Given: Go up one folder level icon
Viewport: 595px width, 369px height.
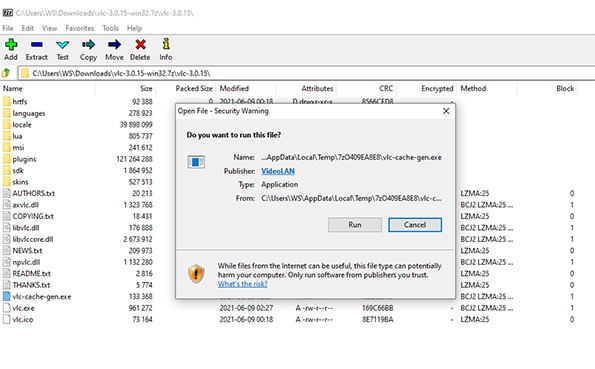Looking at the screenshot, I should click(x=6, y=73).
